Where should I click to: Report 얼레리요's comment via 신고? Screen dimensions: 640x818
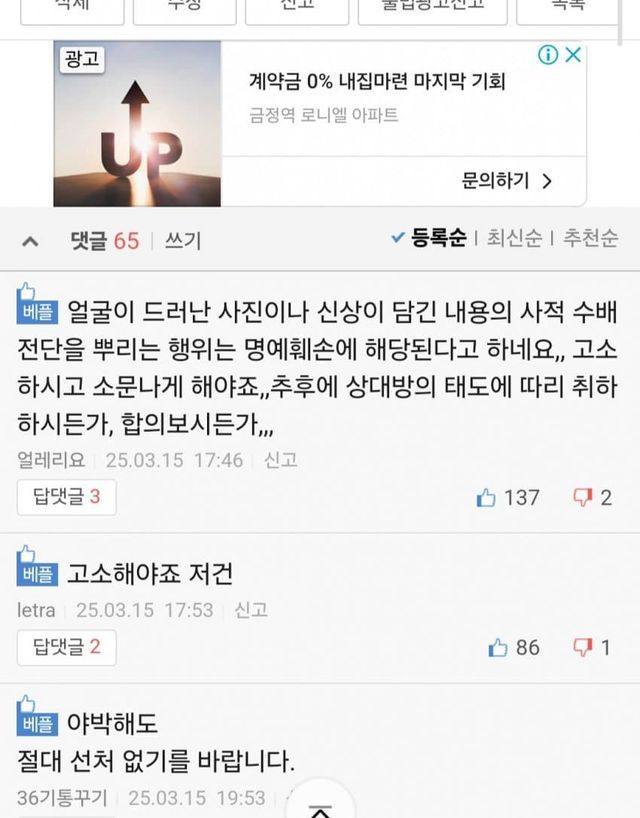coord(281,460)
